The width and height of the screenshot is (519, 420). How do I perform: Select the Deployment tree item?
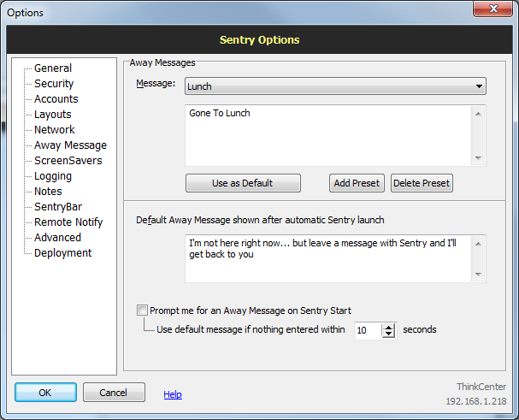tap(63, 253)
